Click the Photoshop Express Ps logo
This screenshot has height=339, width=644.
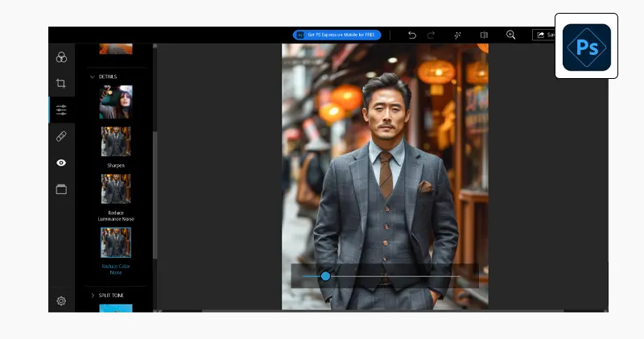point(587,48)
